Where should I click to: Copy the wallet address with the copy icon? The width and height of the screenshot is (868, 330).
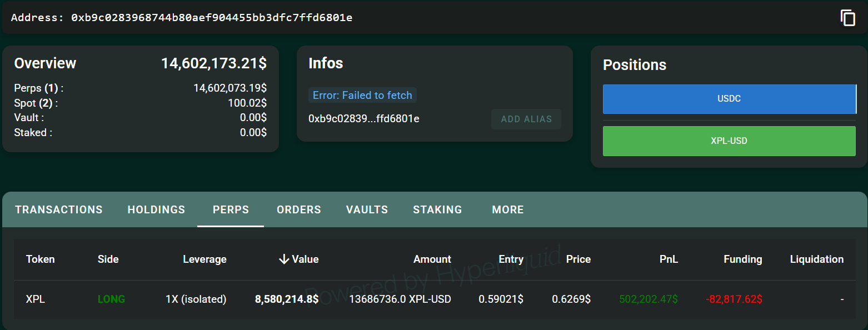(x=847, y=18)
